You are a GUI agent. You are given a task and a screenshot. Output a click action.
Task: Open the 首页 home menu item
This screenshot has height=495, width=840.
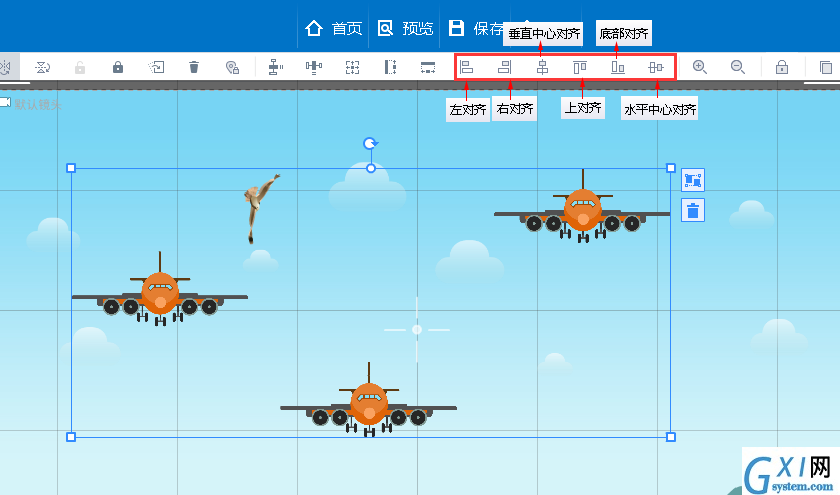pyautogui.click(x=333, y=28)
